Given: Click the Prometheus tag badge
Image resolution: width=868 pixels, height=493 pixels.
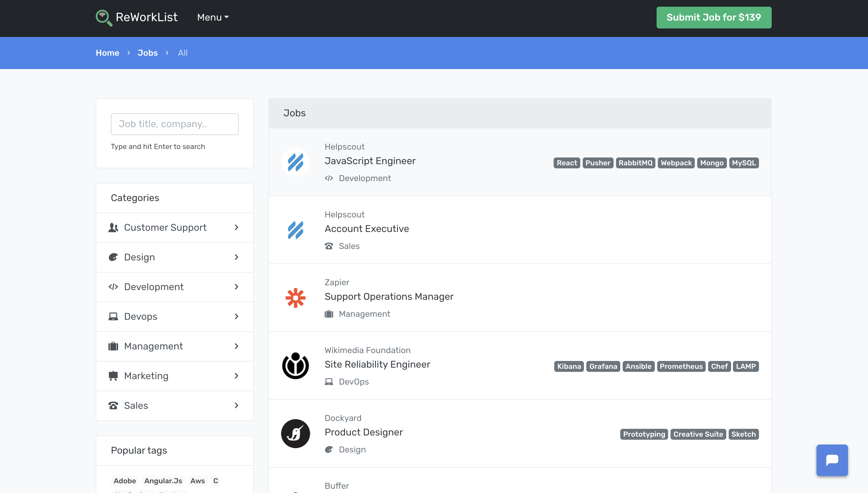Looking at the screenshot, I should (681, 366).
